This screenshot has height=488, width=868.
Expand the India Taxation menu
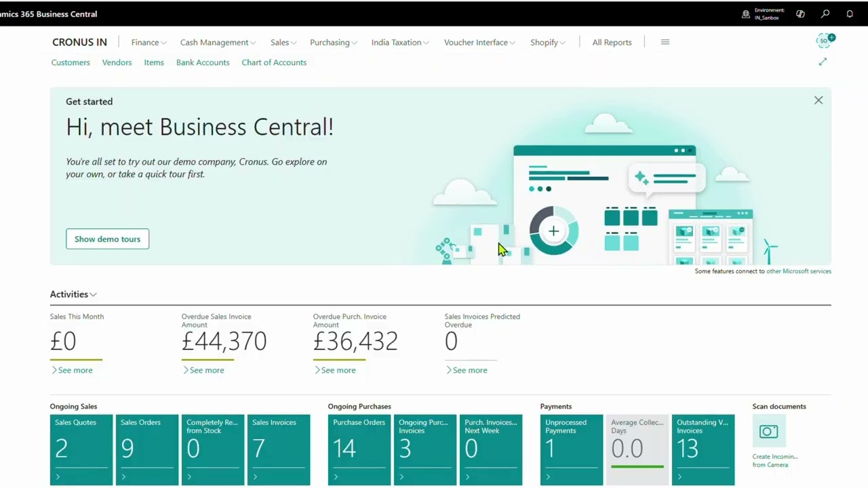[x=400, y=42]
